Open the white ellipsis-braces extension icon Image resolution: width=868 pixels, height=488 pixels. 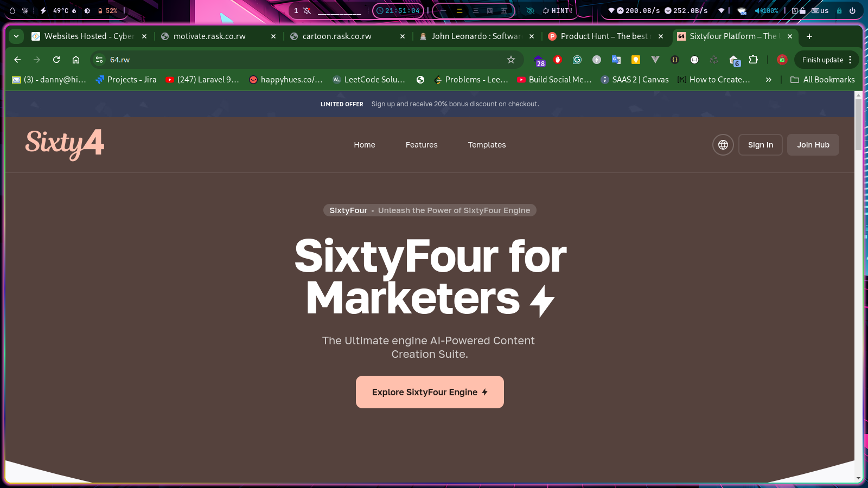tap(694, 60)
